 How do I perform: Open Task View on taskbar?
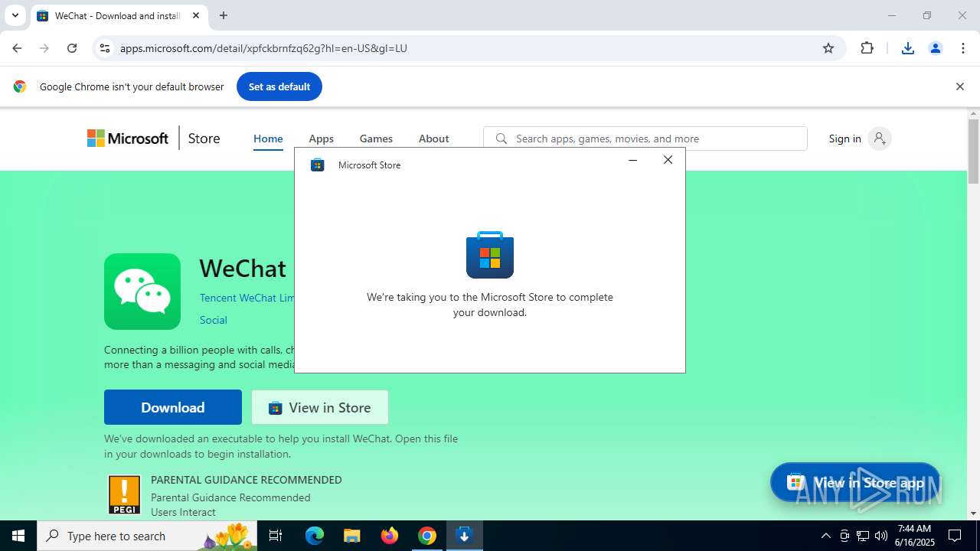click(x=276, y=536)
